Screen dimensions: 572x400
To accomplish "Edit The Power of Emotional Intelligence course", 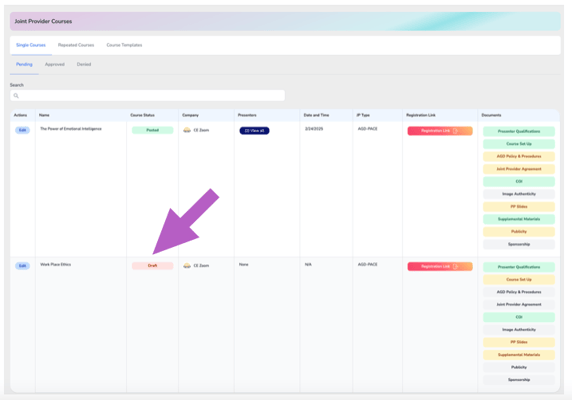I will (22, 130).
